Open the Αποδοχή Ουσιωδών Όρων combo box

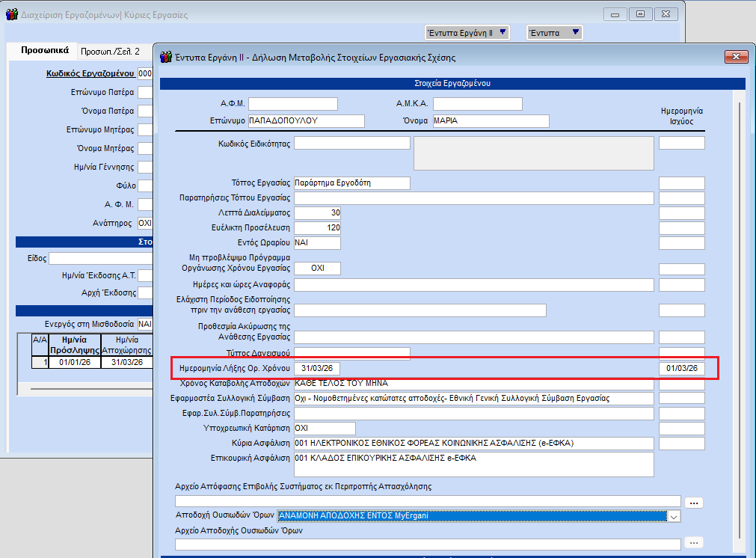674,516
